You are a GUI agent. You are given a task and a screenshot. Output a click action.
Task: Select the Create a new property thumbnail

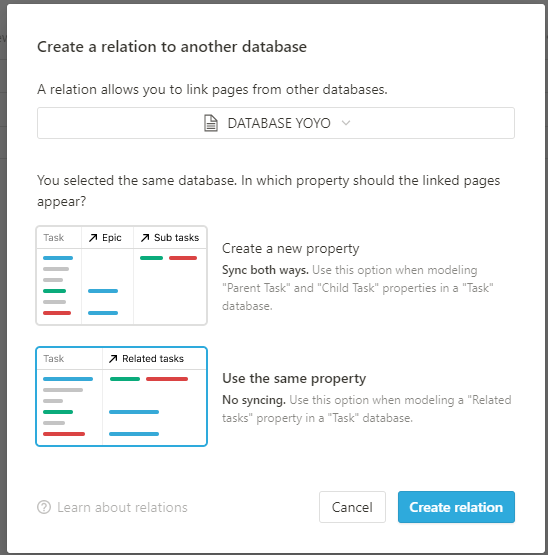121,275
